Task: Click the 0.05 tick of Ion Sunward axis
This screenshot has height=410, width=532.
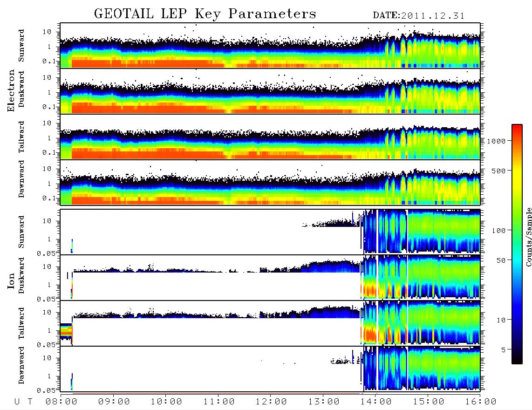Action: 46,253
